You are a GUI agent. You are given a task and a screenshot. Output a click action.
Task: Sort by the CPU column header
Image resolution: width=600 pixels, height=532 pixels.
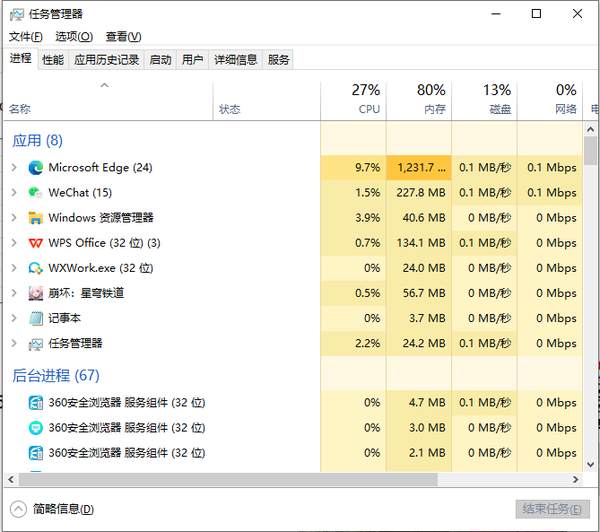353,101
